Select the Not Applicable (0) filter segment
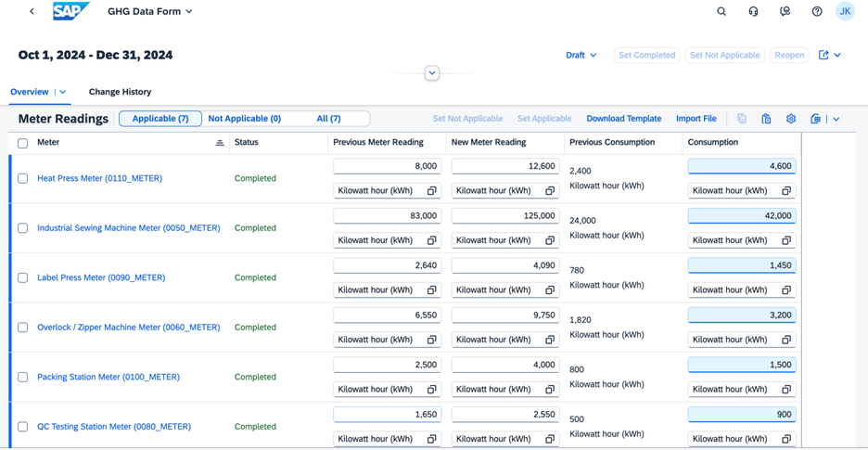 [x=244, y=119]
